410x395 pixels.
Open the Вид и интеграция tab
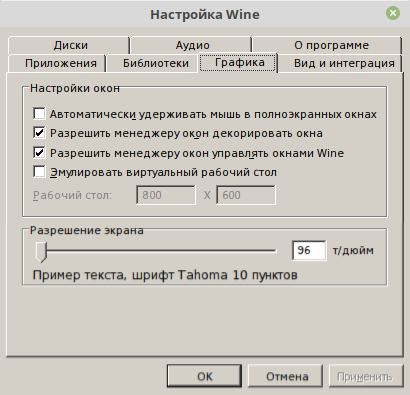tap(340, 63)
